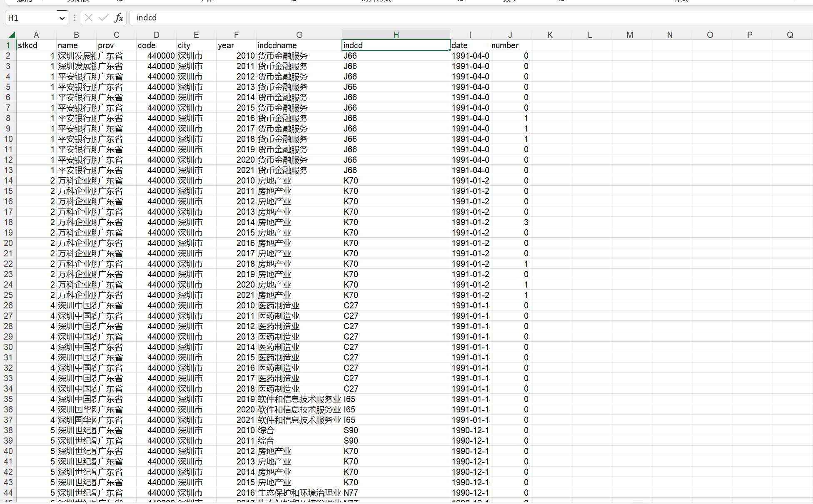Select column J header

(510, 35)
